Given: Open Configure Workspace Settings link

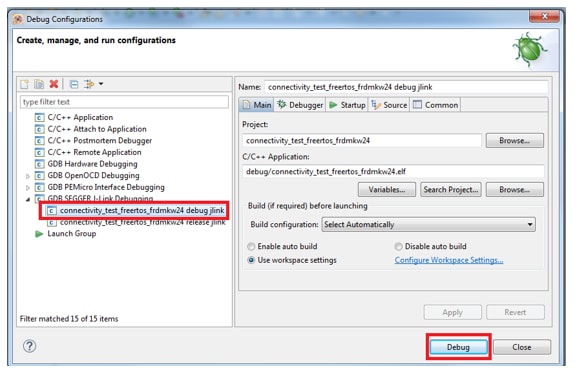Looking at the screenshot, I should click(x=449, y=260).
